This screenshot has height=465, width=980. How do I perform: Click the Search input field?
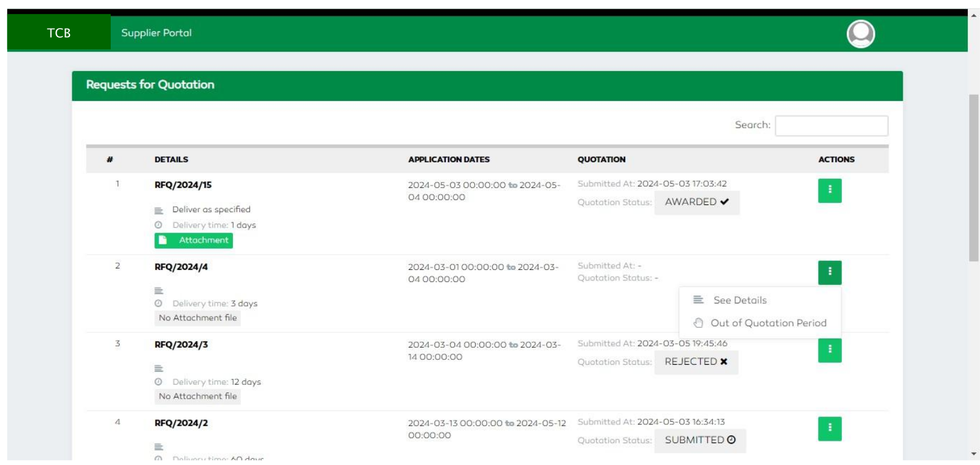point(831,126)
